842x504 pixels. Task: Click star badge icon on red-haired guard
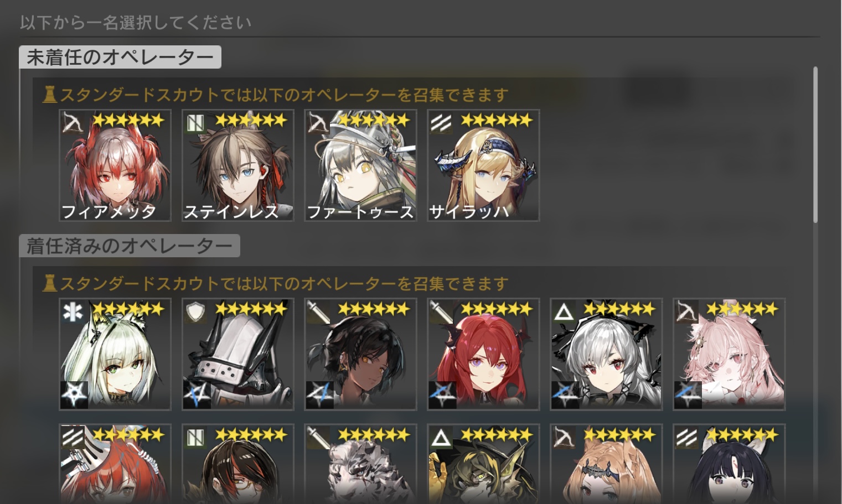(442, 395)
